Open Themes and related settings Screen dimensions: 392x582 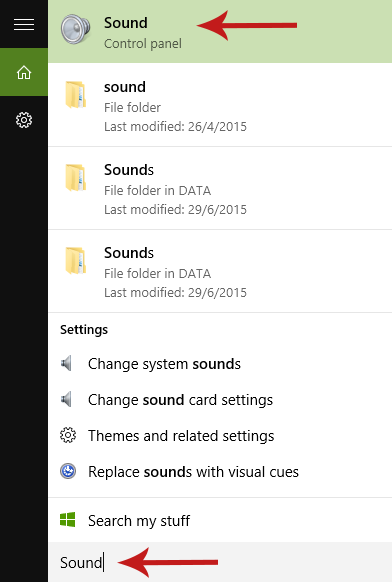point(220,436)
